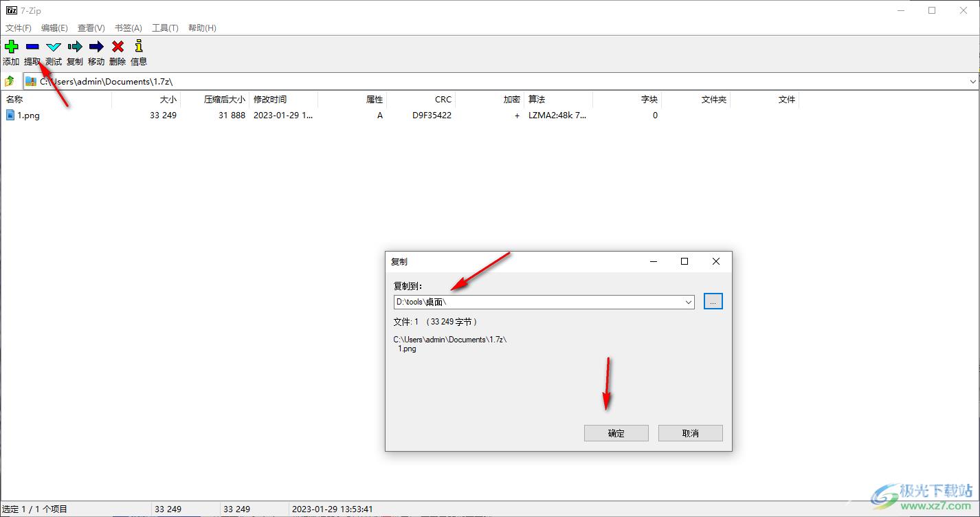The image size is (980, 517).
Task: Open the 书签(A) menu
Action: 128,28
